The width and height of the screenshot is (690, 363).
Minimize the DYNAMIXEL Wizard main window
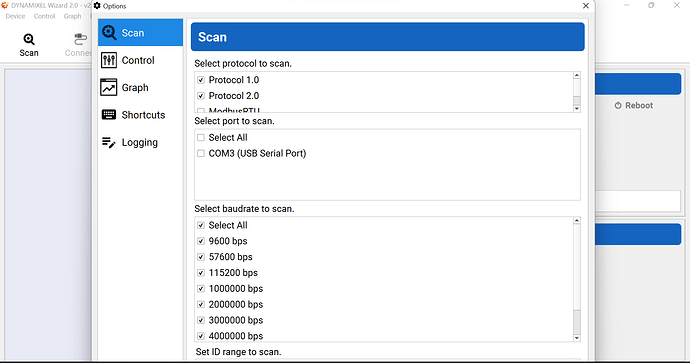[x=626, y=5]
